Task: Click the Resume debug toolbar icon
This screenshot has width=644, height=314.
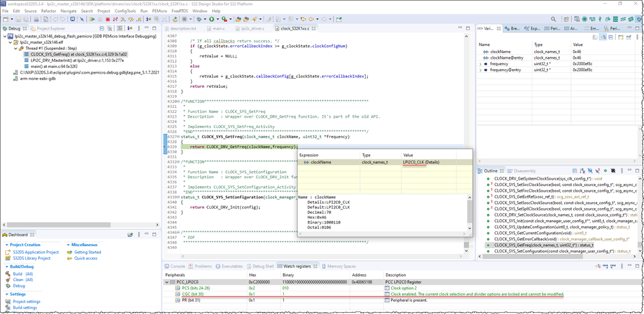Action: click(92, 19)
